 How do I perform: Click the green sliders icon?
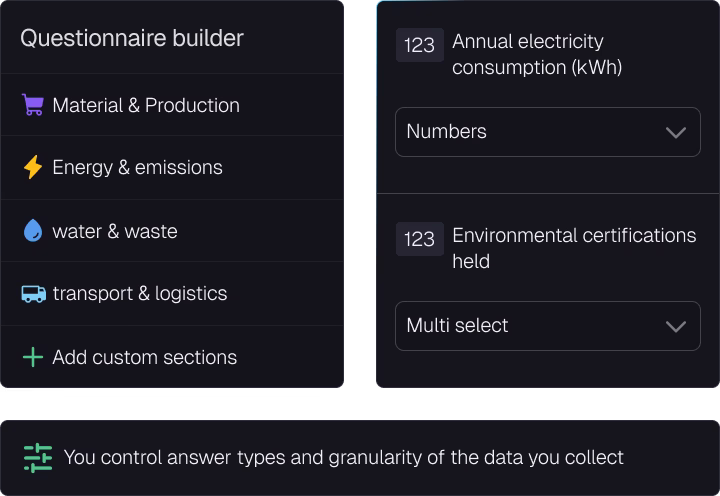(38, 458)
